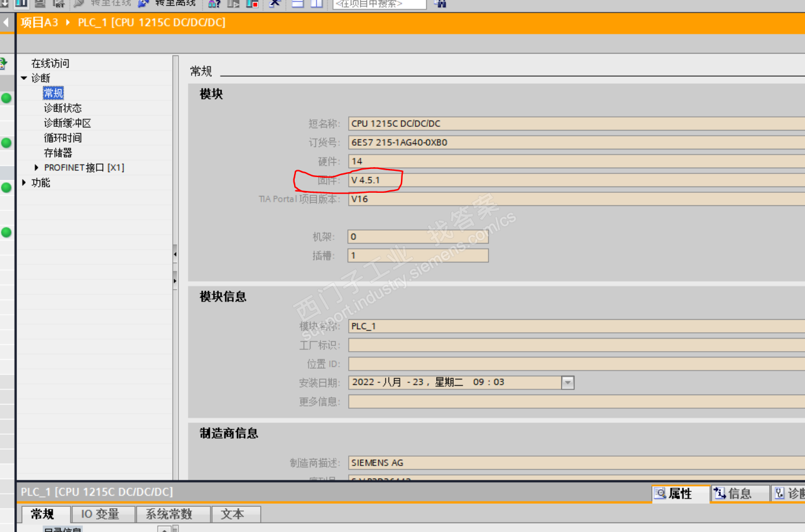The width and height of the screenshot is (805, 532).
Task: Select the 功能 tree node label
Action: (41, 183)
